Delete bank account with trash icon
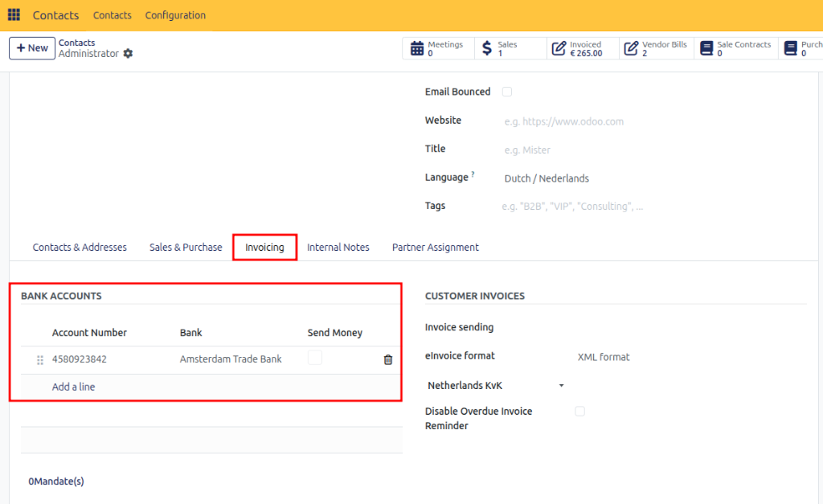Viewport: 823px width, 504px height. click(x=388, y=359)
